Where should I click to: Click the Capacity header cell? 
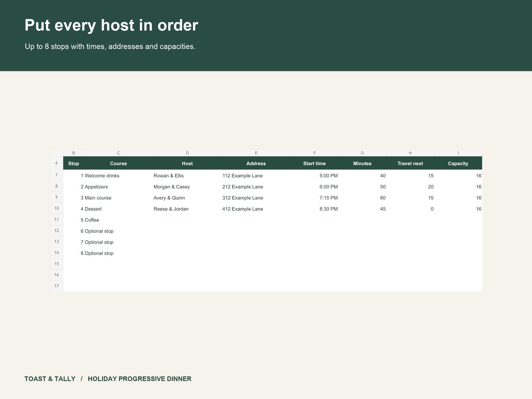[x=458, y=163]
